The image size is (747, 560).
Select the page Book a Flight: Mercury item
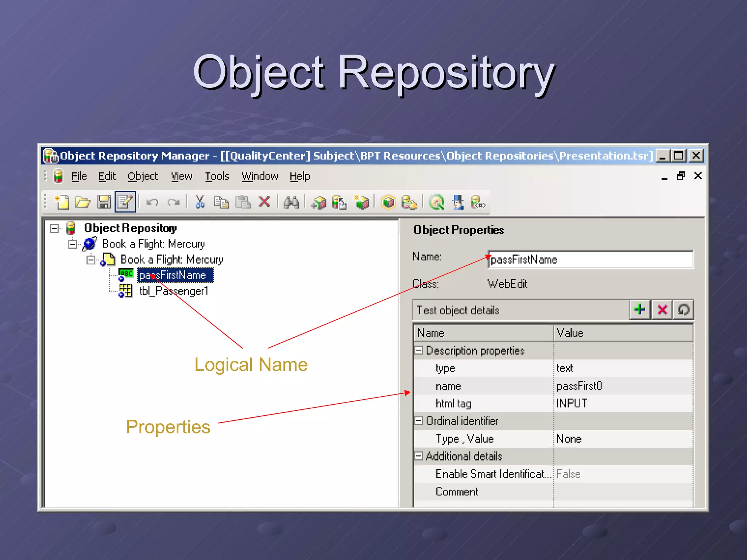click(171, 260)
